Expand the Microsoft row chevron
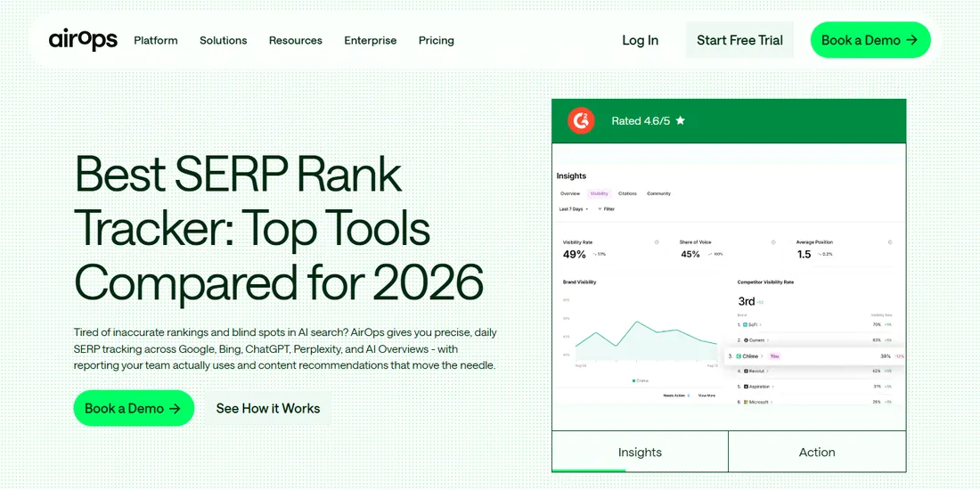This screenshot has width=980, height=490. [x=772, y=402]
